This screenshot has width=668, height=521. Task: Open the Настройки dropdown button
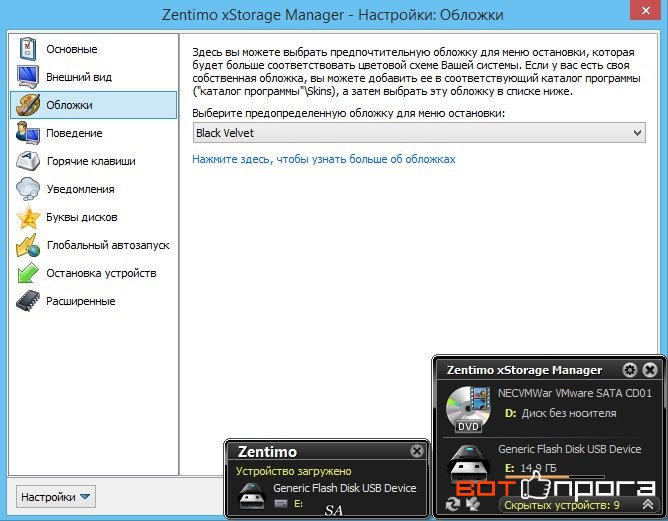[56, 497]
